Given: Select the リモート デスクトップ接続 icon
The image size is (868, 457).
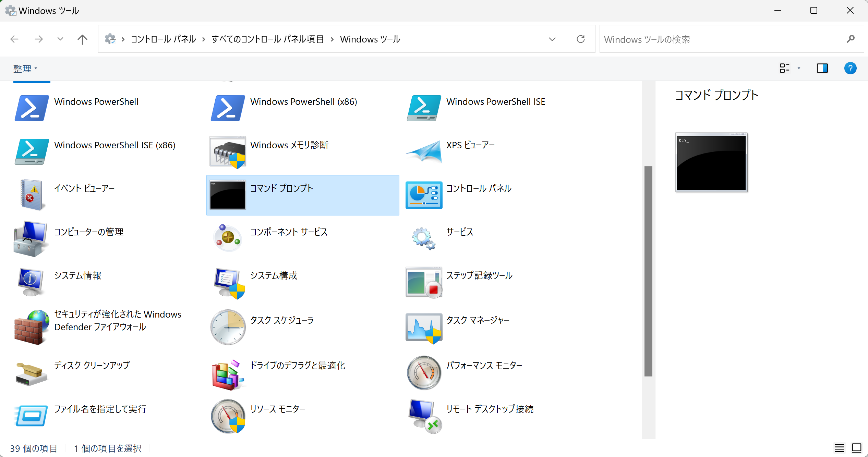Looking at the screenshot, I should coord(424,416).
